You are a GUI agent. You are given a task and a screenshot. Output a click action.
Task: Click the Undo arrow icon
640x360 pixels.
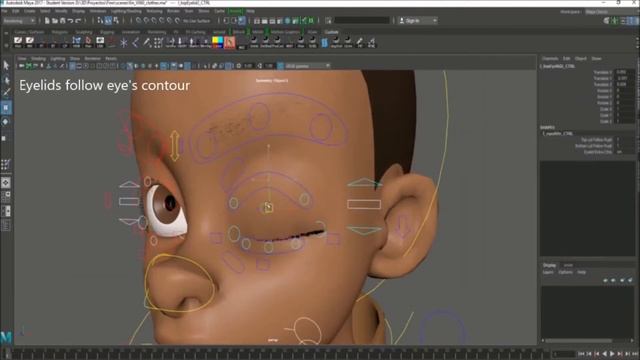[70, 20]
